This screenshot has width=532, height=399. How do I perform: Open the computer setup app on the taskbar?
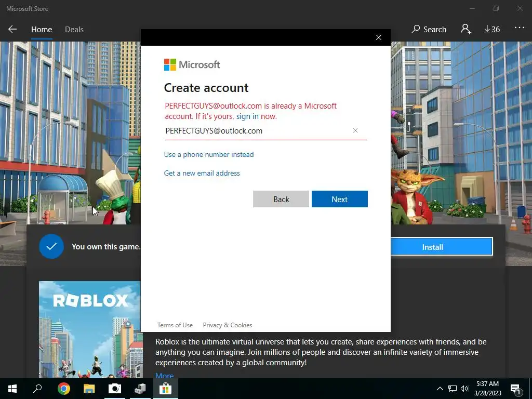coord(140,389)
